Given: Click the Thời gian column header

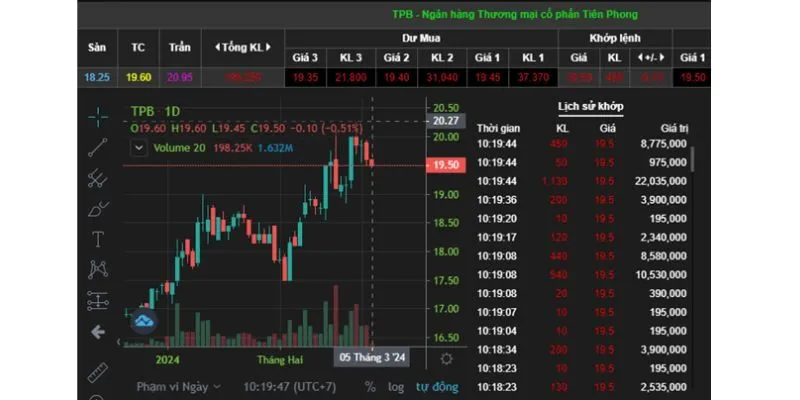Looking at the screenshot, I should click(x=498, y=129).
